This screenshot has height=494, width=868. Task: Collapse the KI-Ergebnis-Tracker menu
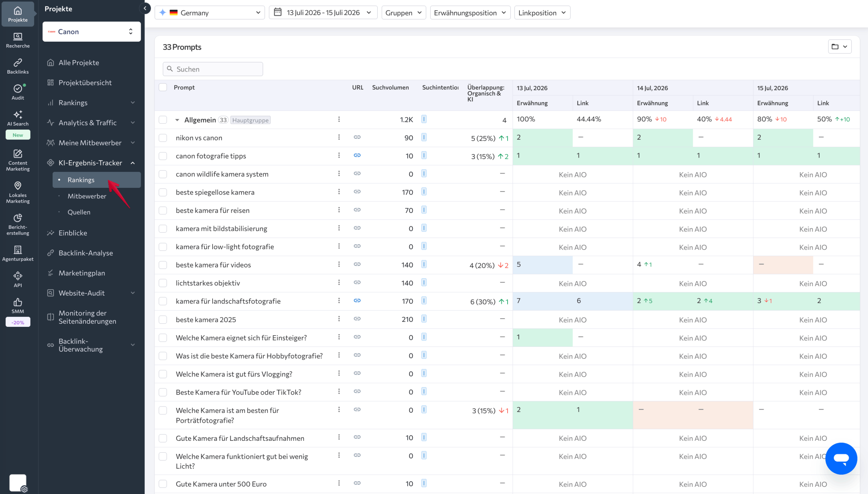pyautogui.click(x=133, y=163)
